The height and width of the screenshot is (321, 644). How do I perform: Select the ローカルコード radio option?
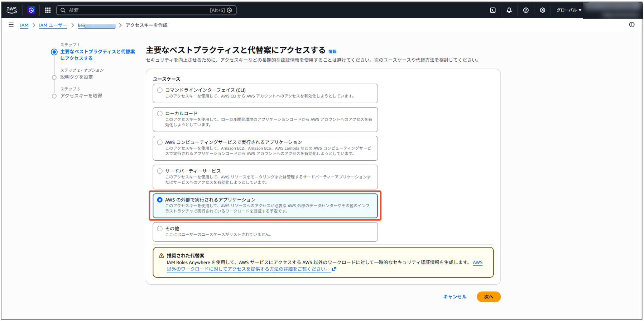(x=160, y=113)
